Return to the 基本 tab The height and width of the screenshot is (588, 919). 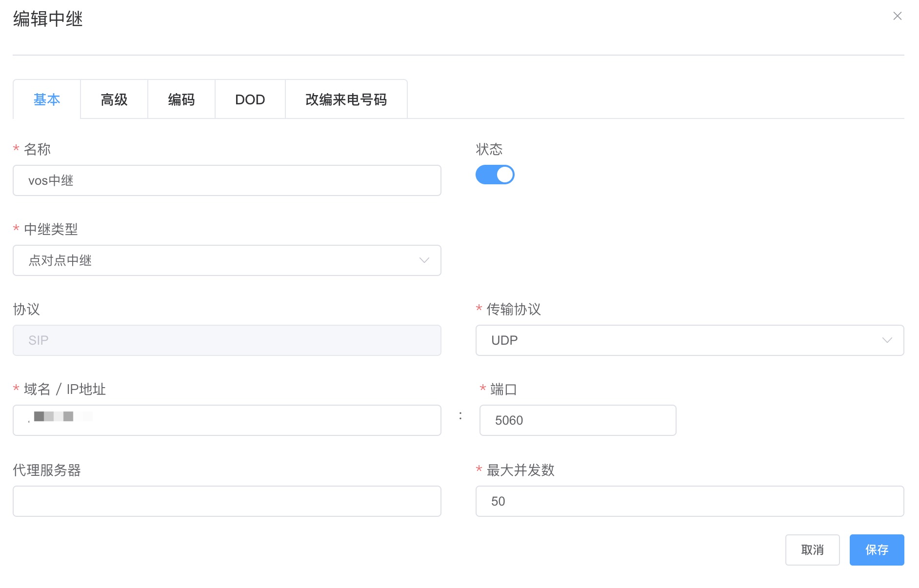[46, 99]
